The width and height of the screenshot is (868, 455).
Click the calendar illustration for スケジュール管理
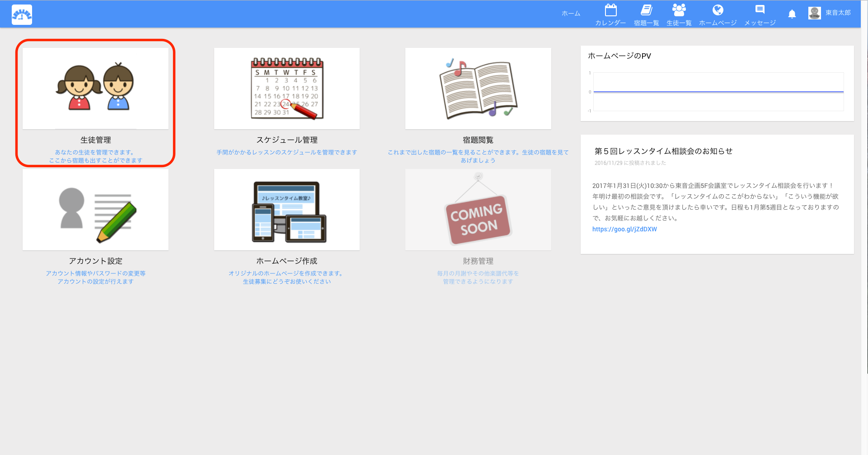(287, 89)
